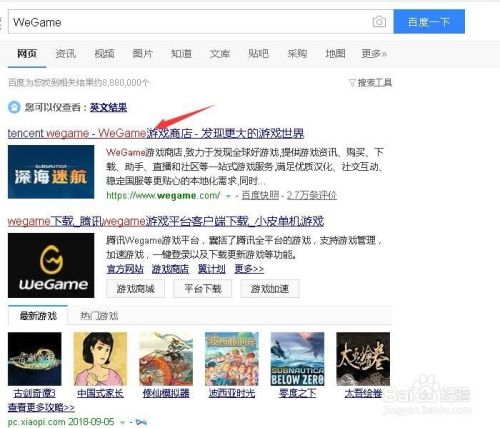
Task: Click the 修仙模拟器 game cover image
Action: coord(166,359)
